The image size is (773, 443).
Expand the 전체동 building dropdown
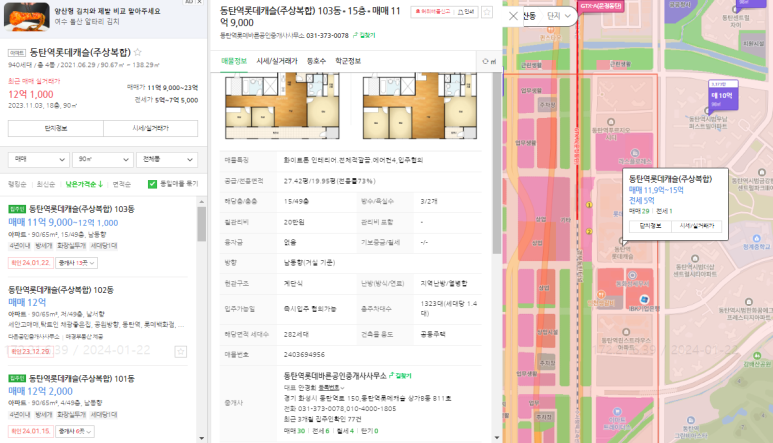coord(167,159)
